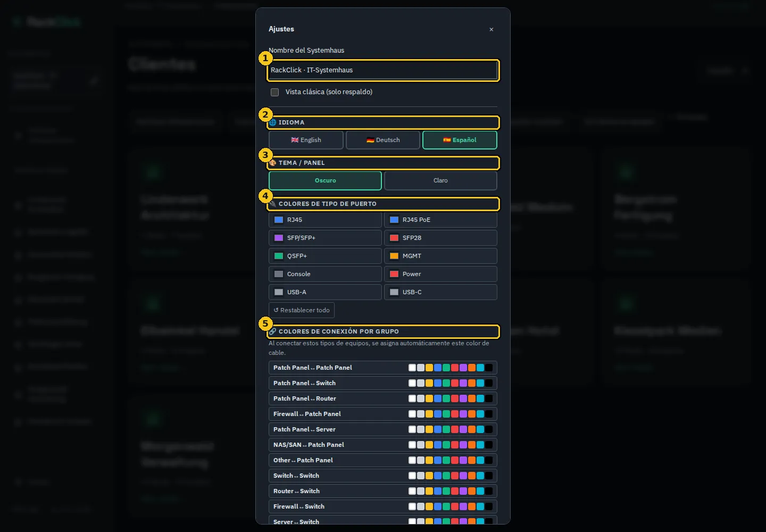Screen dimensions: 766x532
Task: Activate the Oscuro theme
Action: [x=325, y=180]
